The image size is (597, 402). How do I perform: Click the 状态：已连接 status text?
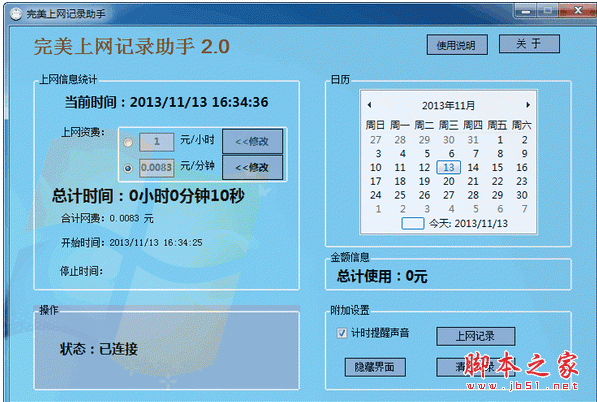pyautogui.click(x=99, y=349)
